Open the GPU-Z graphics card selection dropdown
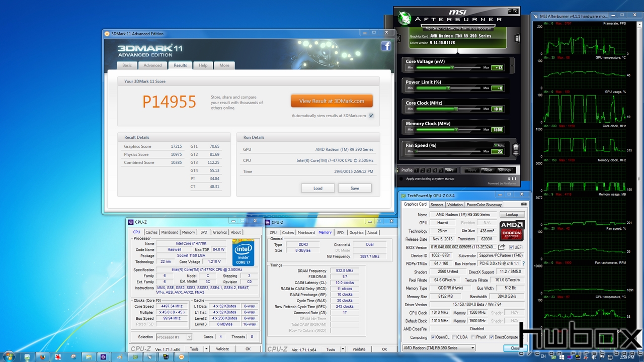Image resolution: width=644 pixels, height=362 pixels. (x=439, y=348)
